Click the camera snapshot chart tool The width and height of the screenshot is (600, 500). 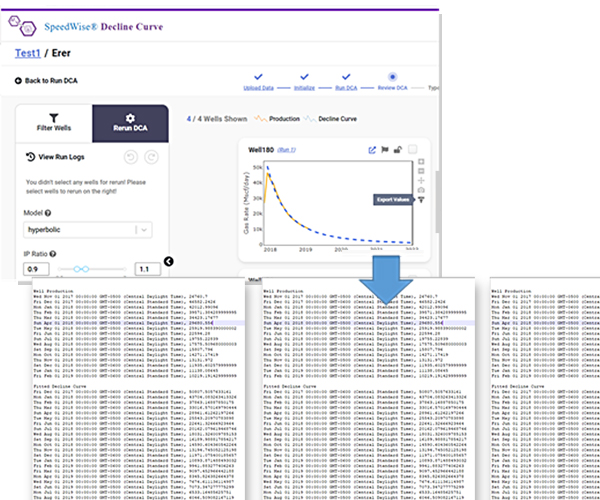(421, 190)
